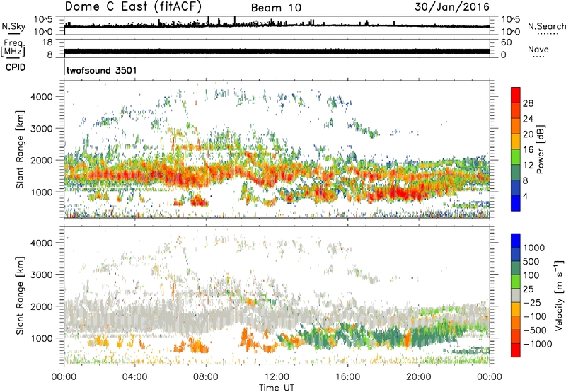Click the "18" tick of the frequency axis
This screenshot has height=392, width=566.
pyautogui.click(x=47, y=42)
